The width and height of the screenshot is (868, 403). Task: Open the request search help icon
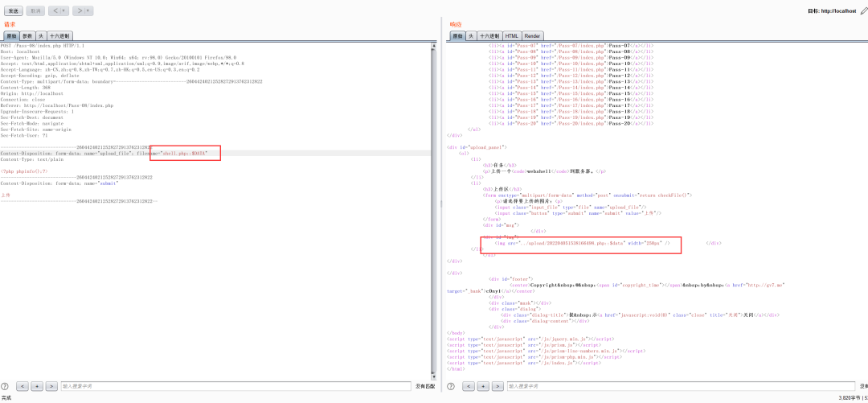coord(6,387)
